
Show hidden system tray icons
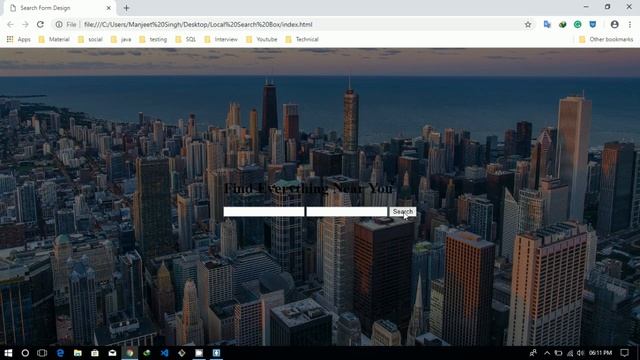[547, 353]
